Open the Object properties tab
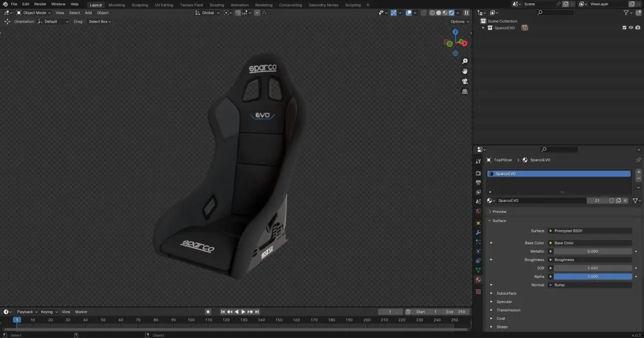644x338 pixels. point(478,223)
